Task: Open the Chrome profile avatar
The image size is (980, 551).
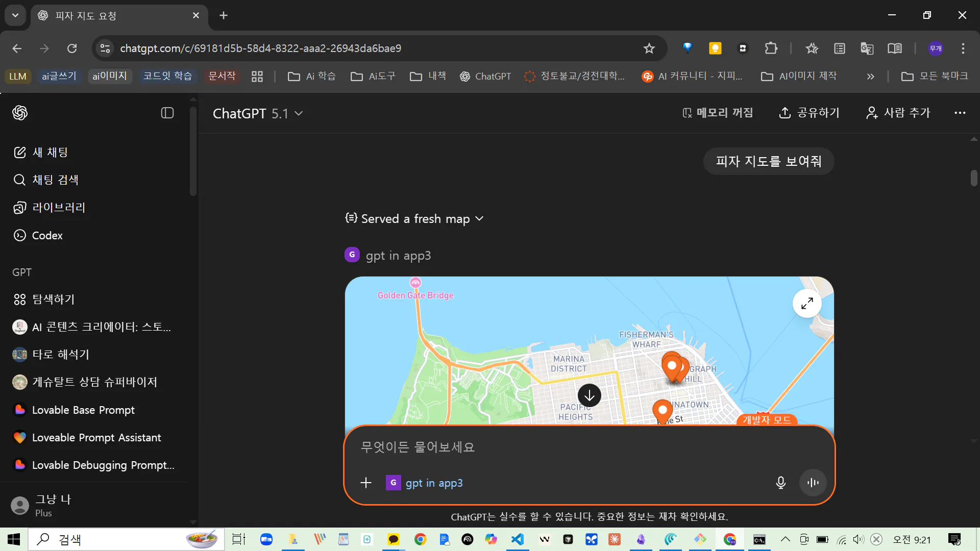Action: [936, 48]
